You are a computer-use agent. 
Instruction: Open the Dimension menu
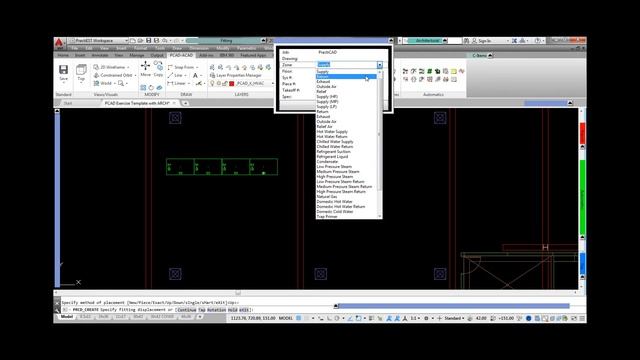[x=199, y=48]
